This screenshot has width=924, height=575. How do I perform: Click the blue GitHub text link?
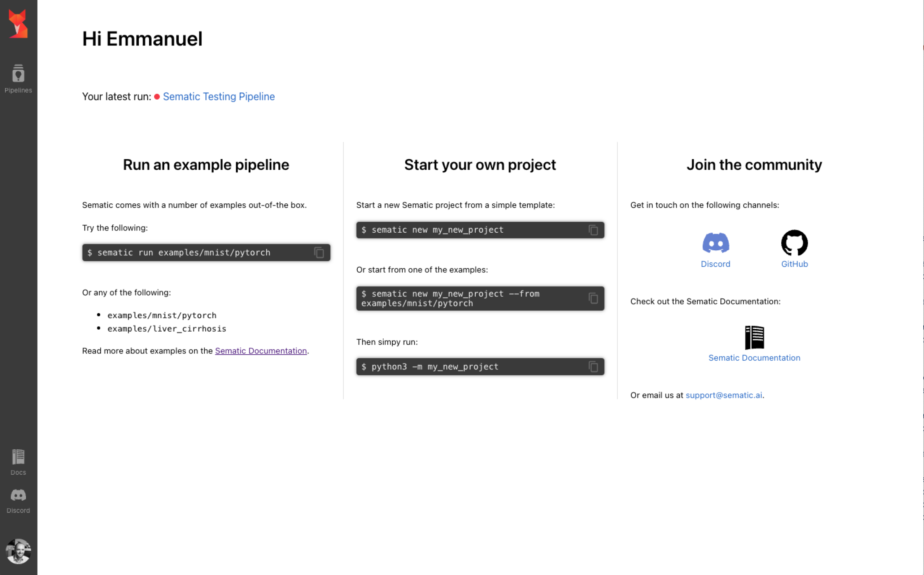pos(794,264)
